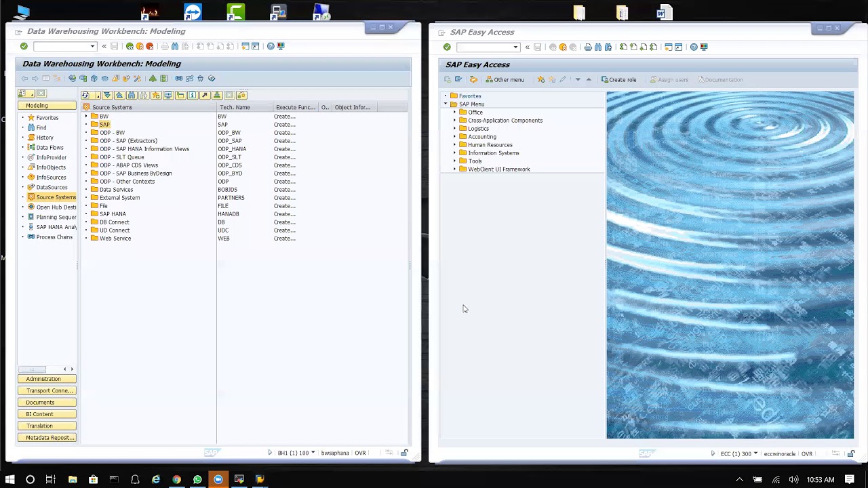Click the Expand subtree icon in tree toolbar

tap(107, 95)
